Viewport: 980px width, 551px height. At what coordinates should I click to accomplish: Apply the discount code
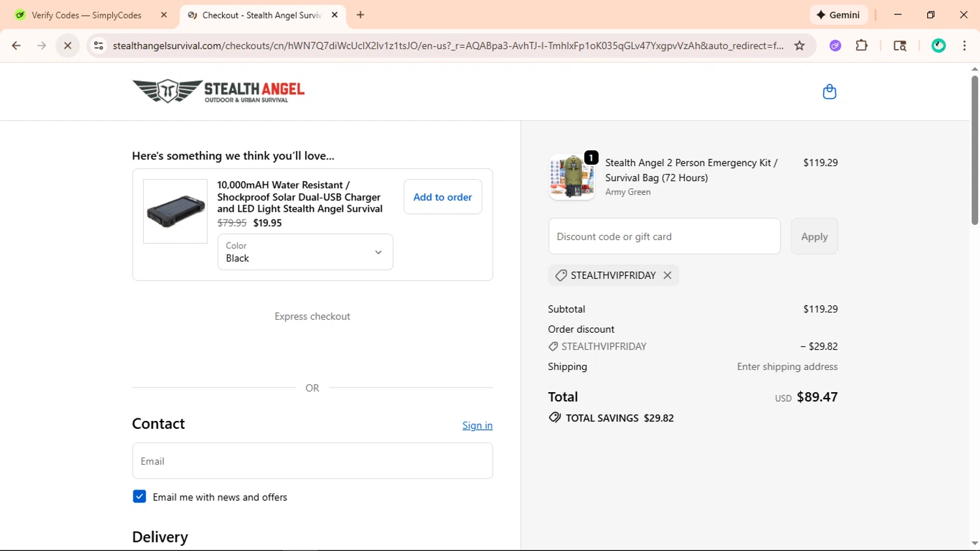[x=814, y=237]
